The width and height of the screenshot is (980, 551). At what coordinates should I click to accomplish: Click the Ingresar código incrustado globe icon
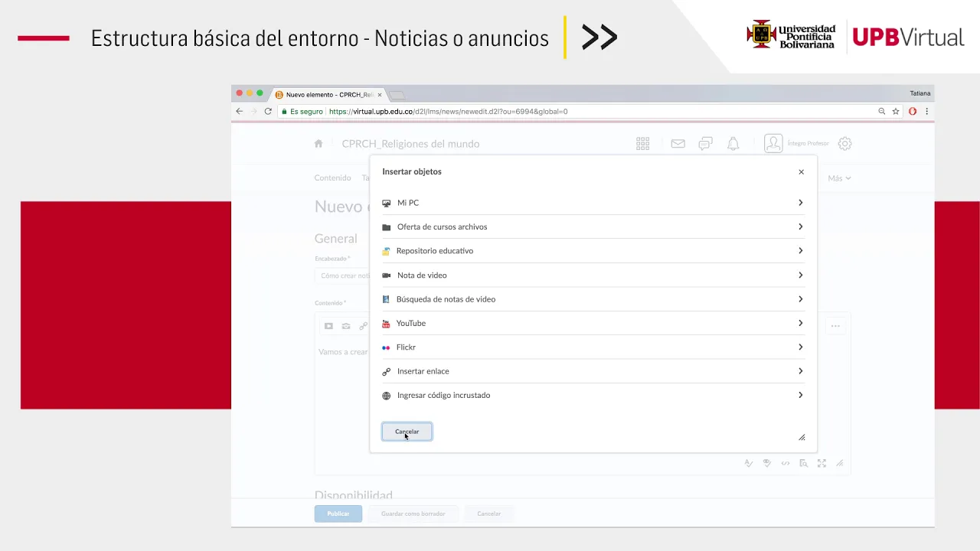click(386, 396)
